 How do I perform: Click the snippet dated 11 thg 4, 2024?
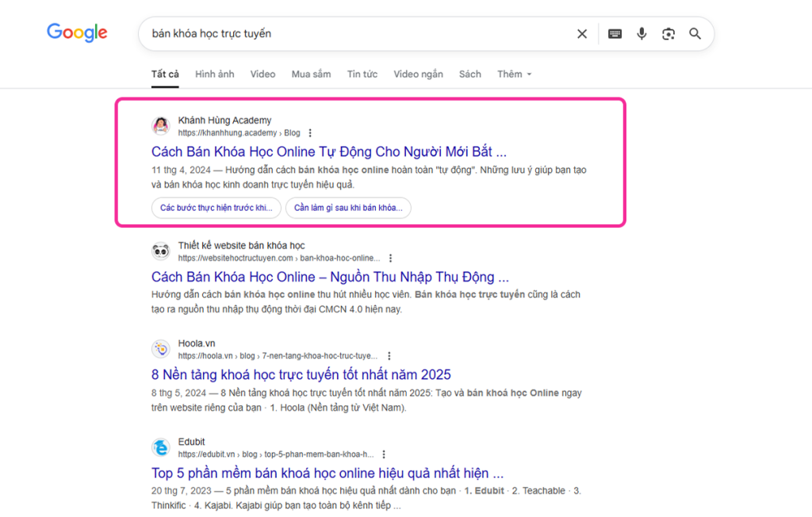coord(369,177)
